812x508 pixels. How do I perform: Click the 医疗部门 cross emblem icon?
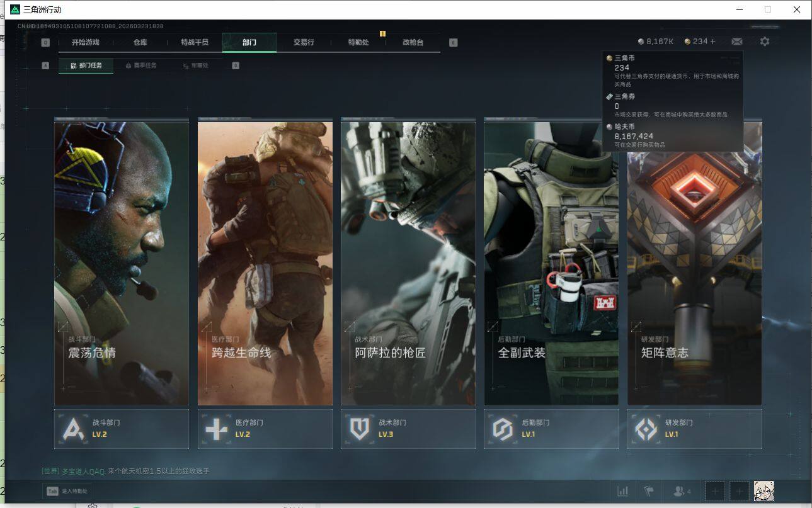click(217, 429)
